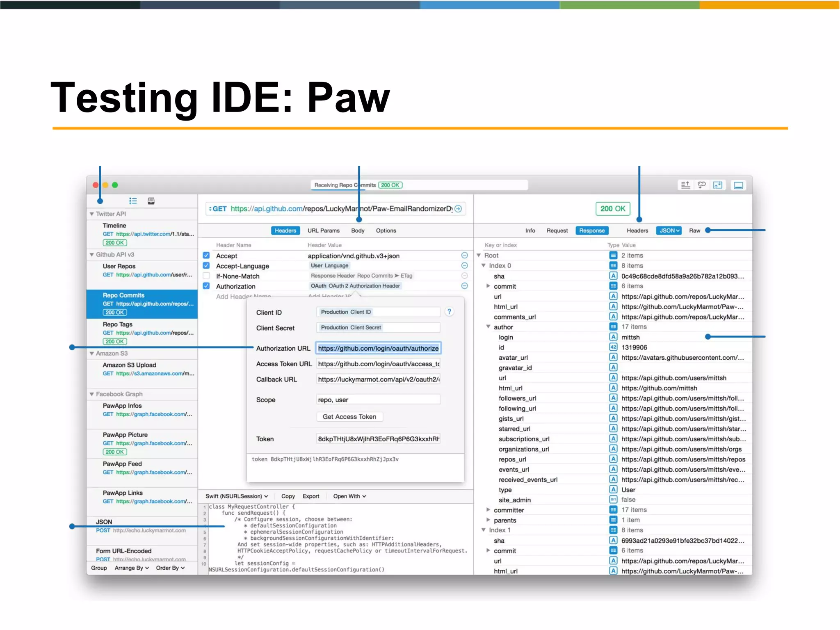
Task: Click the Root dictionary type icon
Action: tap(613, 255)
